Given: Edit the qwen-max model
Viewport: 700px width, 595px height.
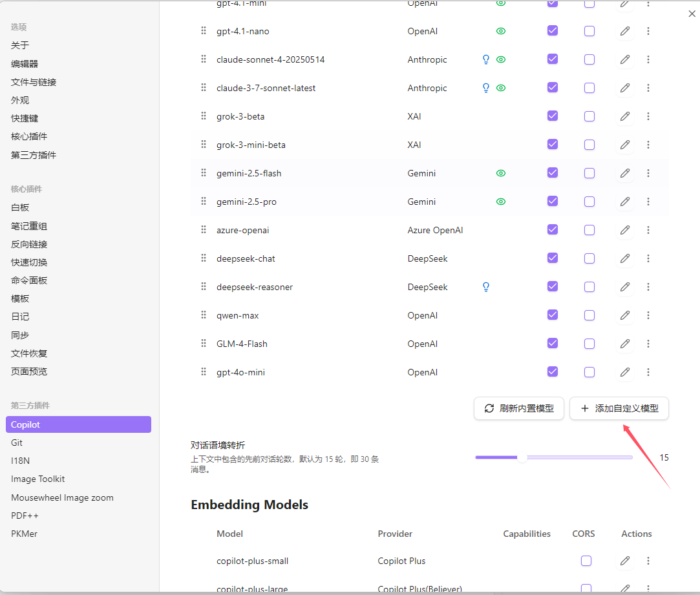Looking at the screenshot, I should 625,315.
